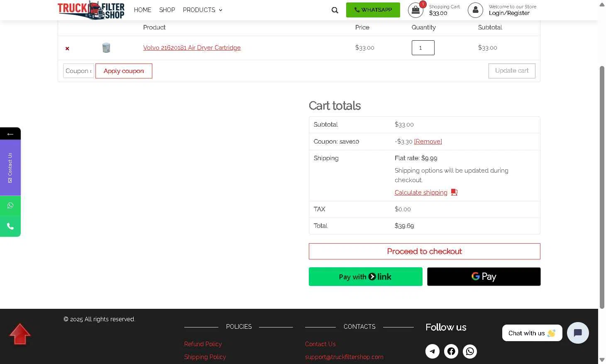Go to the Home menu item
Screen dimensions: 606x364
coord(142,10)
